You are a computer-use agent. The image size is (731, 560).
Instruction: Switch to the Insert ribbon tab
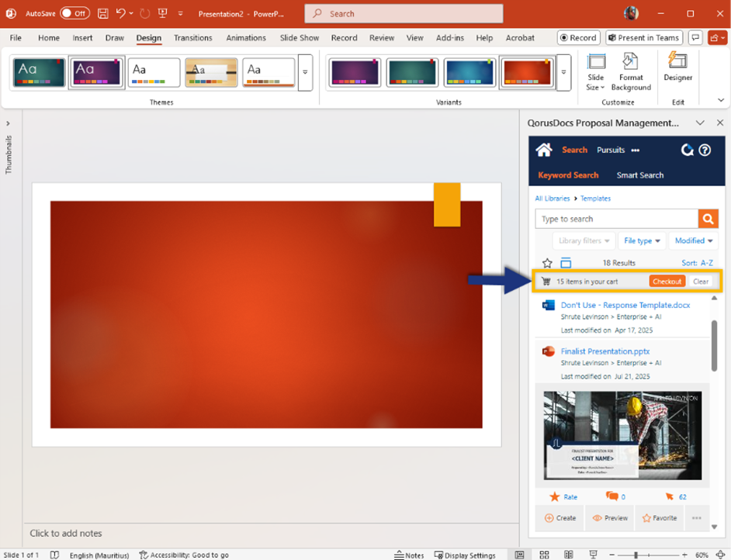coord(82,38)
